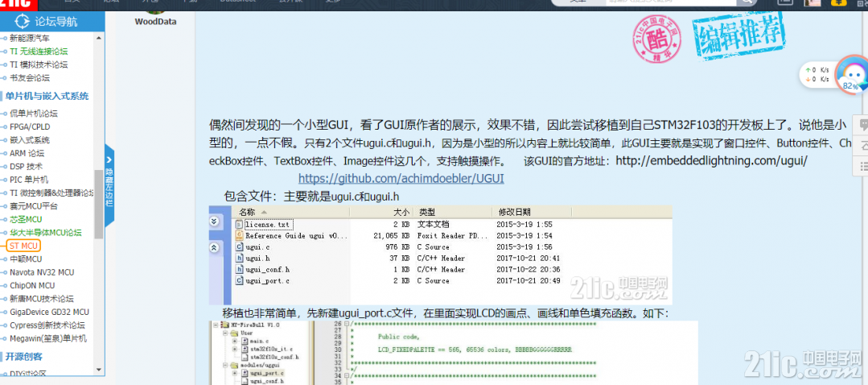Open TI 无线连接论坛 in sidebar
The image size is (868, 385).
tap(39, 51)
